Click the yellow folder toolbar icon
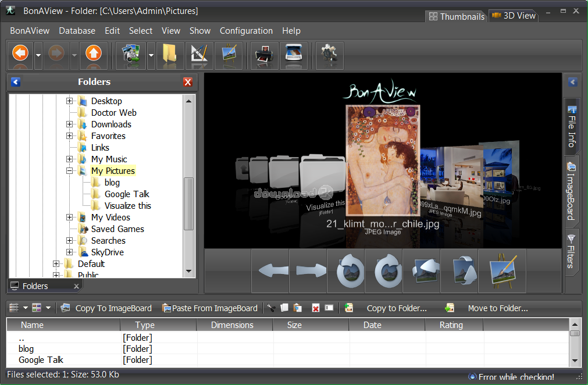Screen dimensions: 588x385 coord(169,55)
